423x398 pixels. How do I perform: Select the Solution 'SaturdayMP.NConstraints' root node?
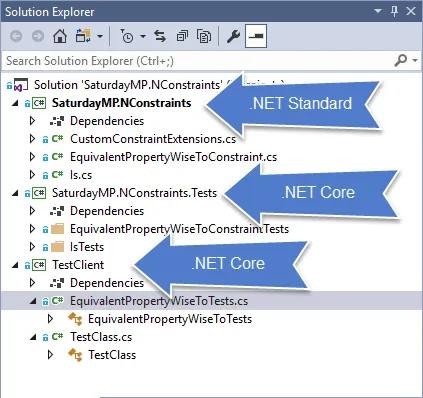(x=128, y=85)
